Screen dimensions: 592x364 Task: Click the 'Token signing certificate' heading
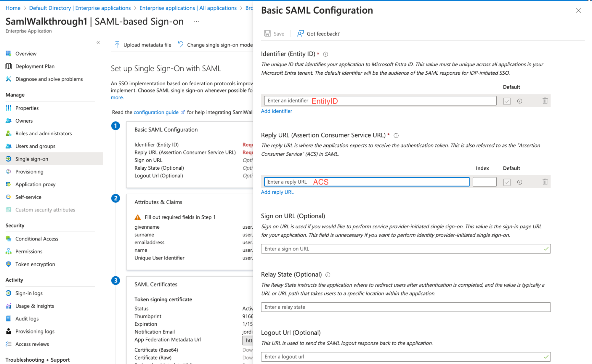click(163, 299)
